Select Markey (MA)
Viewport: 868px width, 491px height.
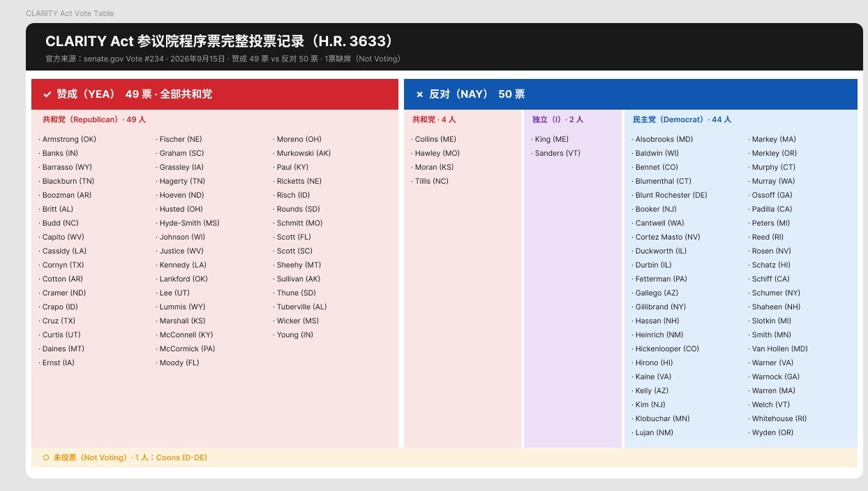point(774,139)
